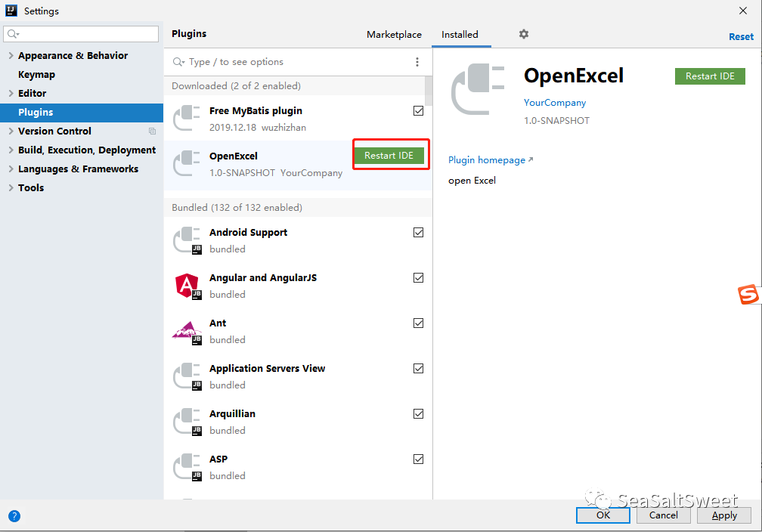Click the Android Support plugin icon

[187, 240]
